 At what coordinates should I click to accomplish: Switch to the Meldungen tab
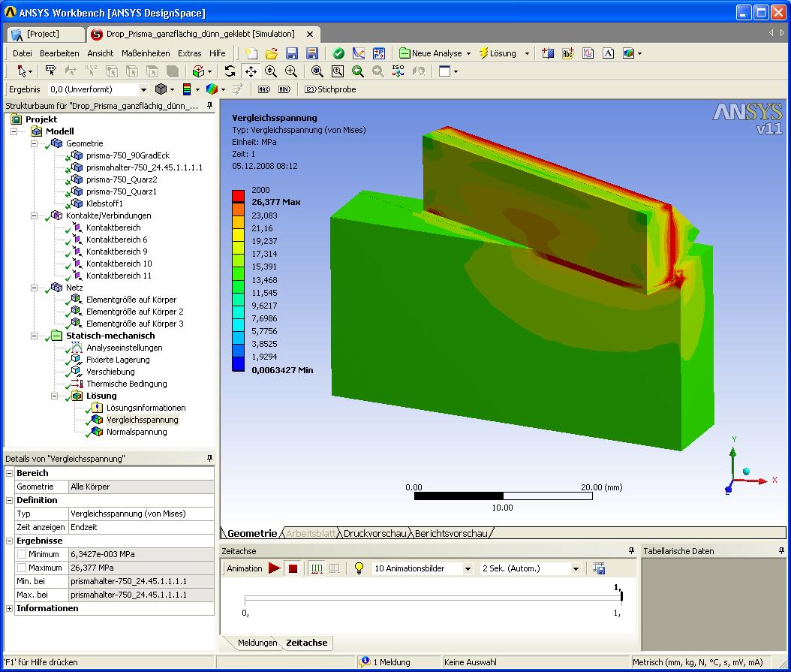tap(257, 643)
